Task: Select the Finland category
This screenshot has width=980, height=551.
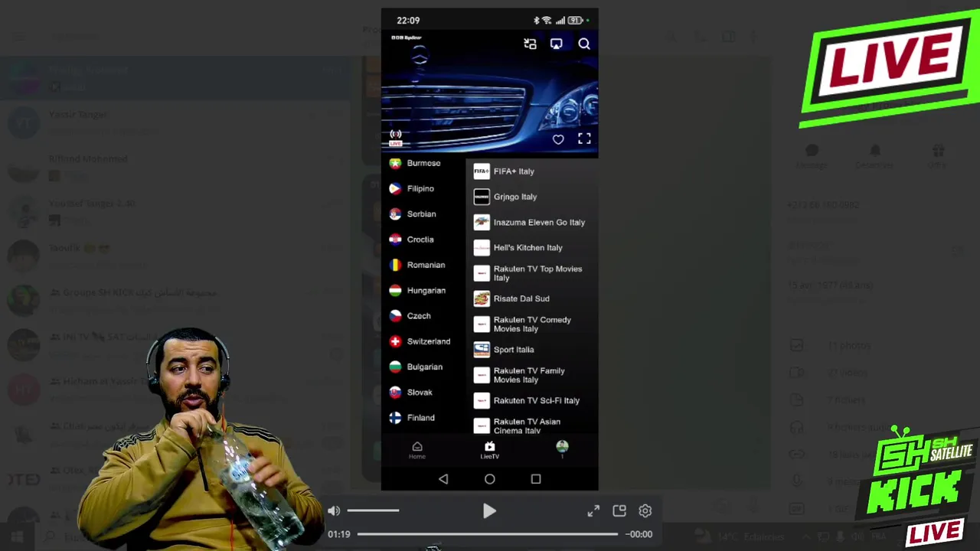Action: pyautogui.click(x=423, y=418)
